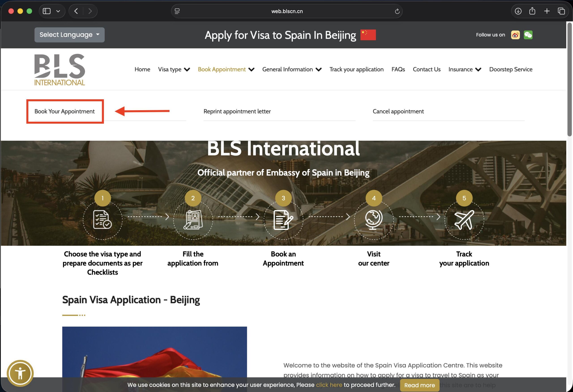
Task: Click the BLS International logo
Action: click(x=59, y=70)
